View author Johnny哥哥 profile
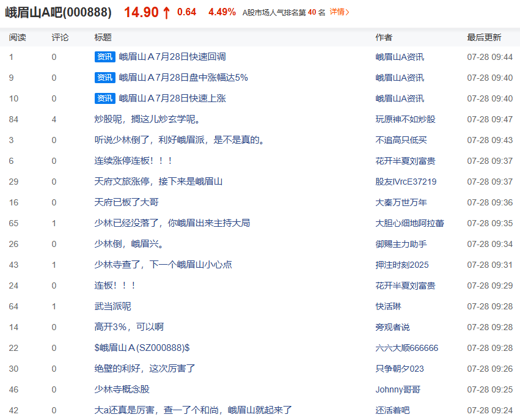This screenshot has width=520, height=420. point(398,389)
